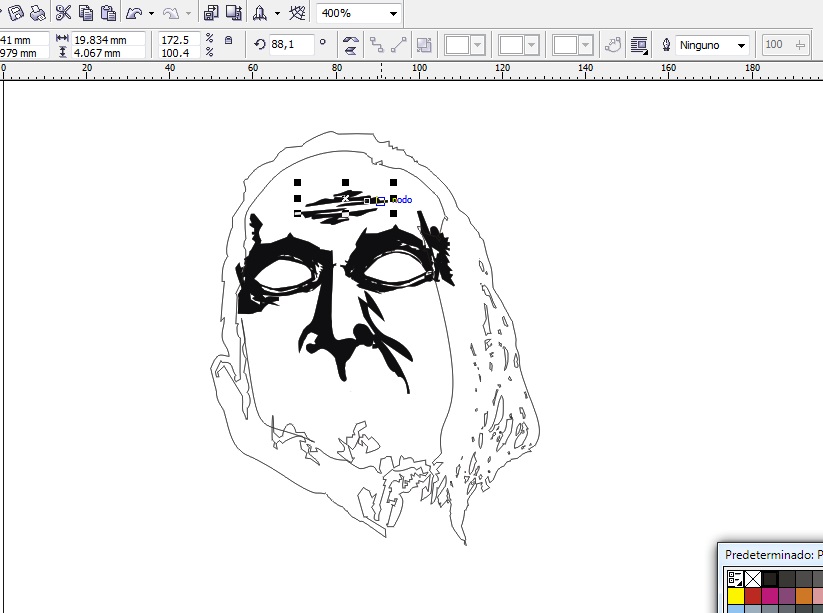This screenshot has width=823, height=613.
Task: Open the zoom level dropdown showing 400%
Action: (x=393, y=14)
